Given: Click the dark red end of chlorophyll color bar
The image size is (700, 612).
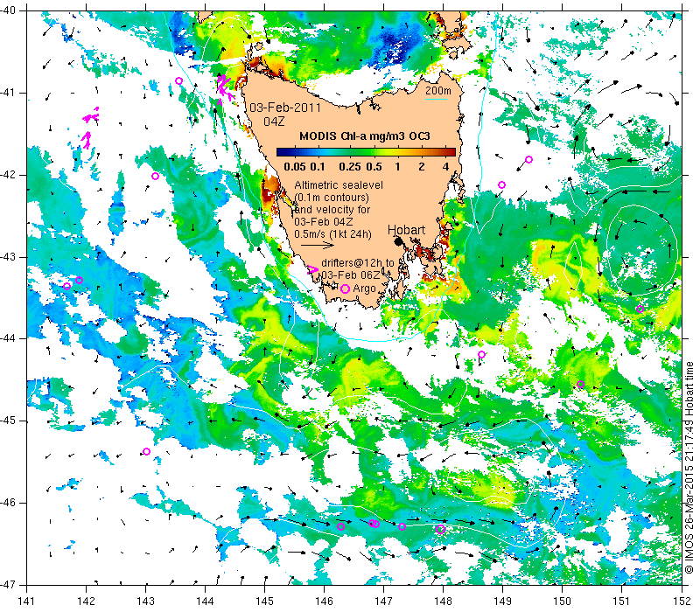Looking at the screenshot, I should point(451,152).
